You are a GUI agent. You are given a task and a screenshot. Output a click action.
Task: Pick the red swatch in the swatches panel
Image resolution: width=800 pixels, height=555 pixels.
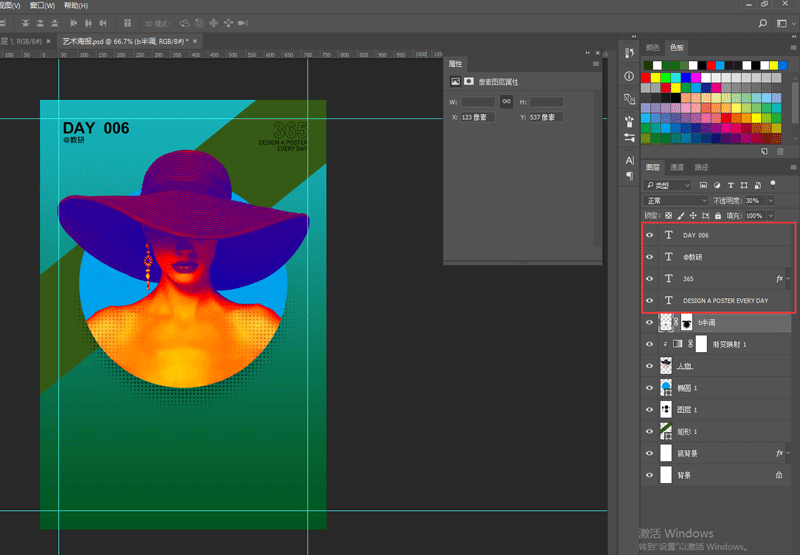(x=647, y=77)
